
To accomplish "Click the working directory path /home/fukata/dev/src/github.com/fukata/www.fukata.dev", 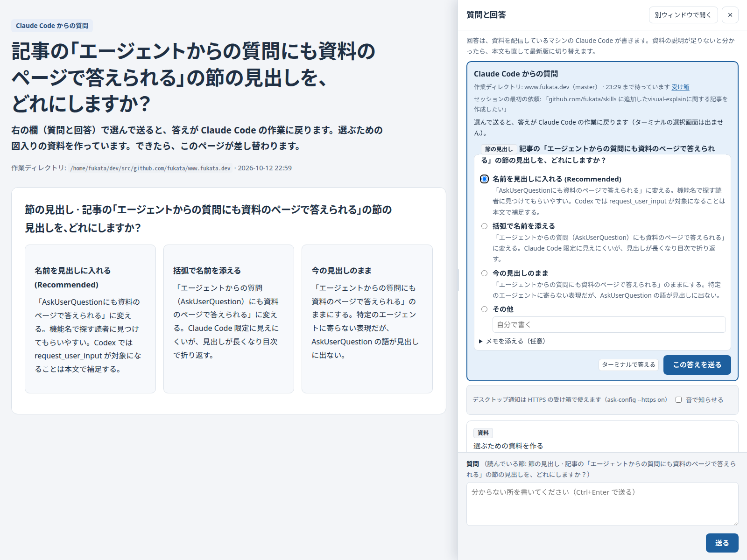I will click(150, 168).
